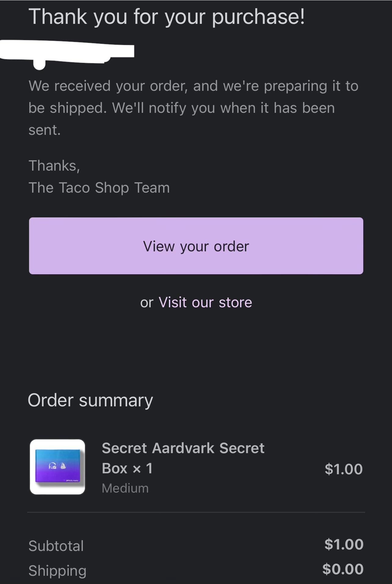
Task: Tap the View your order button
Action: pos(196,246)
